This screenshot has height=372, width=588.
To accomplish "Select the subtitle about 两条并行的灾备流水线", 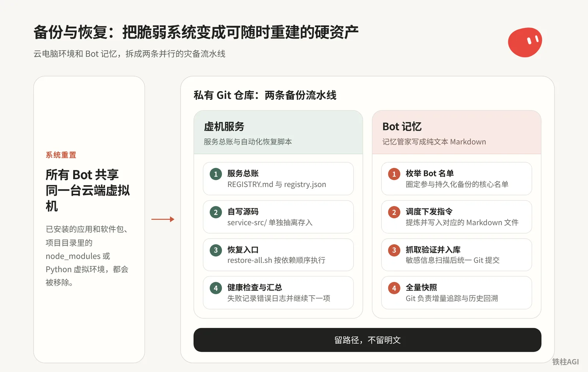I will [x=129, y=54].
